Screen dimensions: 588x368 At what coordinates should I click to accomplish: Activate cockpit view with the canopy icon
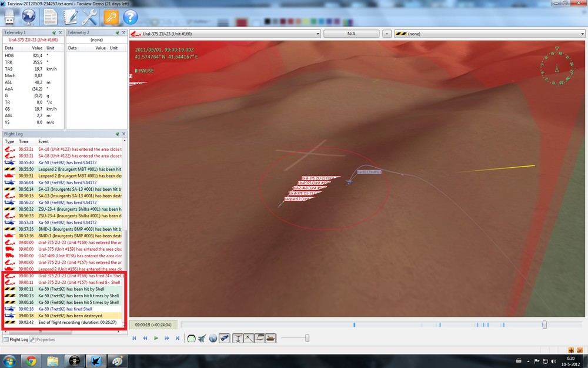coord(192,337)
